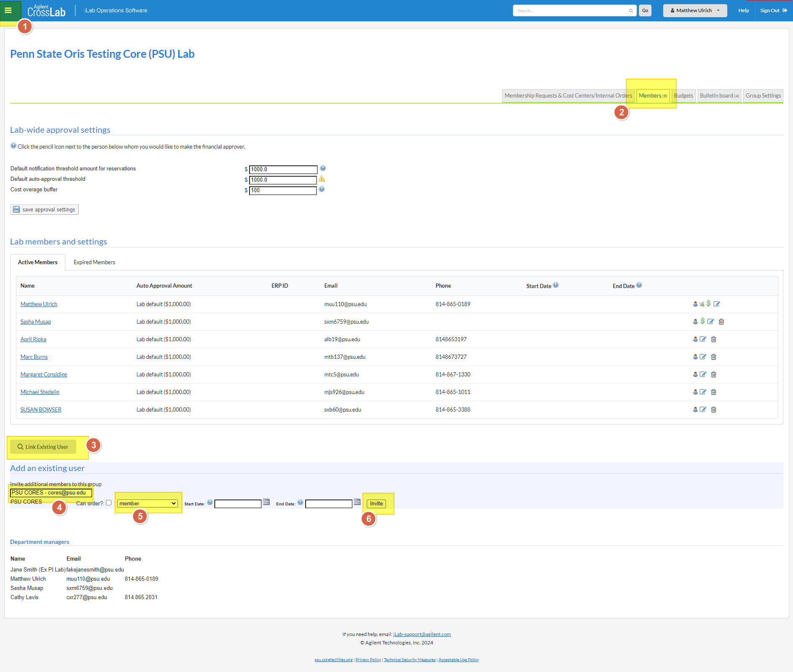Open the End Date calendar picker icon

(357, 502)
